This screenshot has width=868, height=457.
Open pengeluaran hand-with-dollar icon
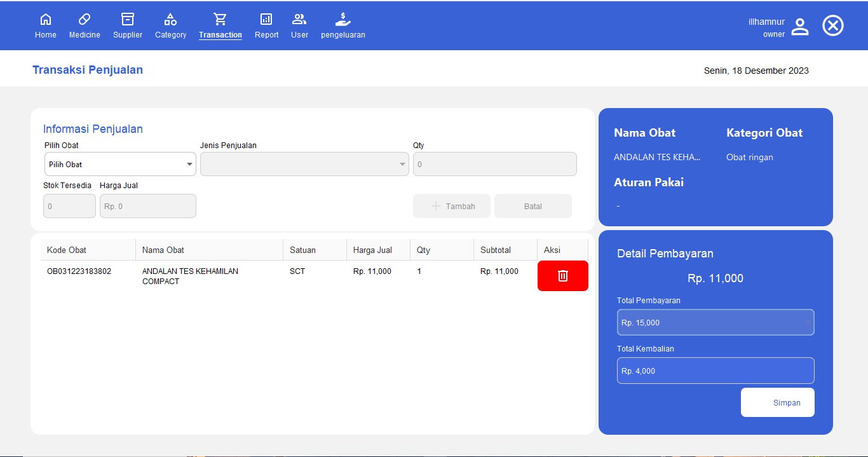(342, 20)
